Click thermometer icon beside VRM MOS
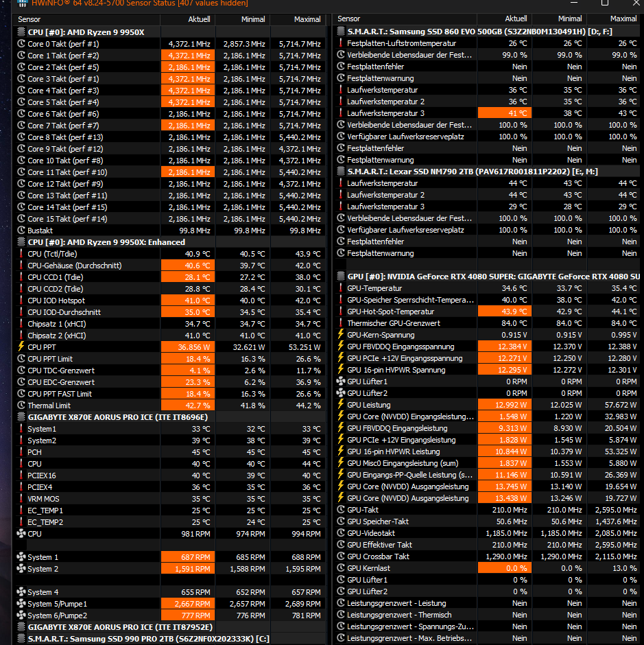The height and width of the screenshot is (645, 644). pyautogui.click(x=21, y=499)
